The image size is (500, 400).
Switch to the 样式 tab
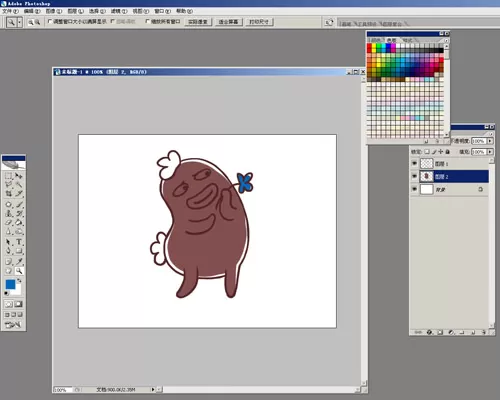(407, 40)
